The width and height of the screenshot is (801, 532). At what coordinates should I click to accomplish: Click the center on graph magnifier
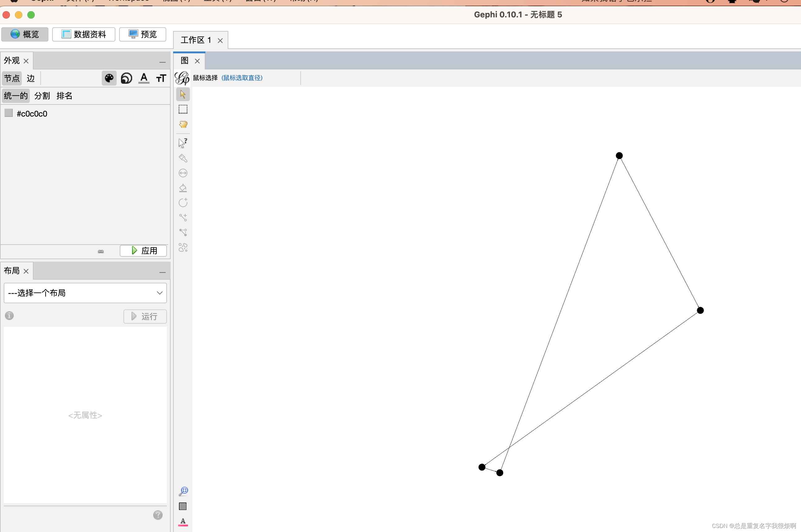[x=183, y=491]
